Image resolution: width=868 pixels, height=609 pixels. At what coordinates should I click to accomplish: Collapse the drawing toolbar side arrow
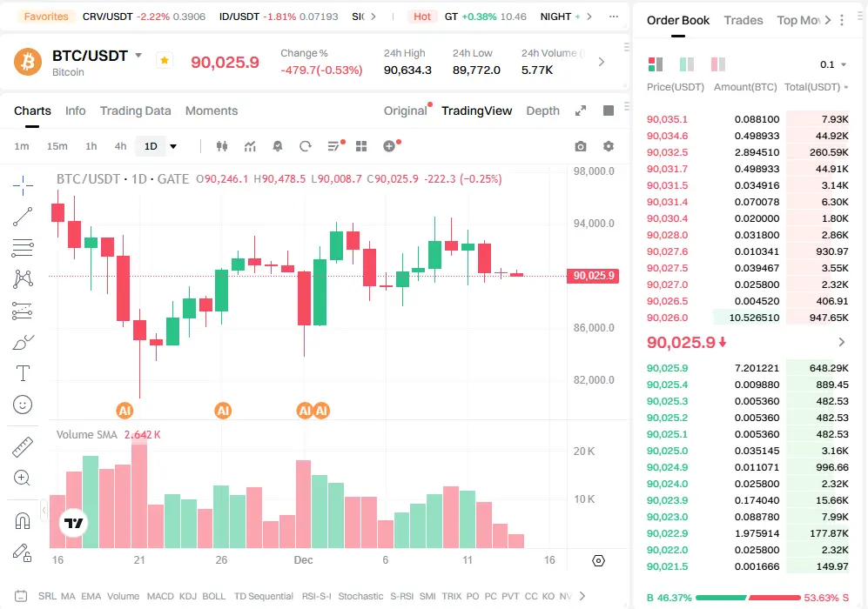tap(44, 510)
